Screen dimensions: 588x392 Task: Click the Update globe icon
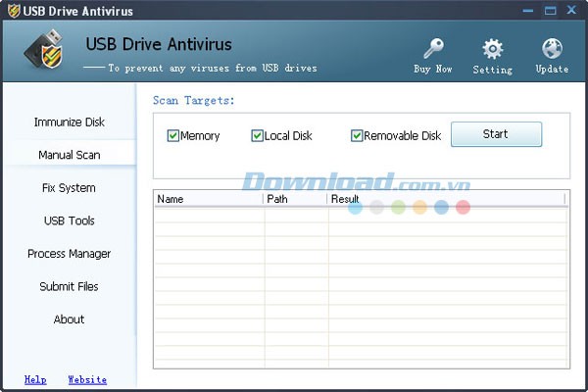coord(552,49)
